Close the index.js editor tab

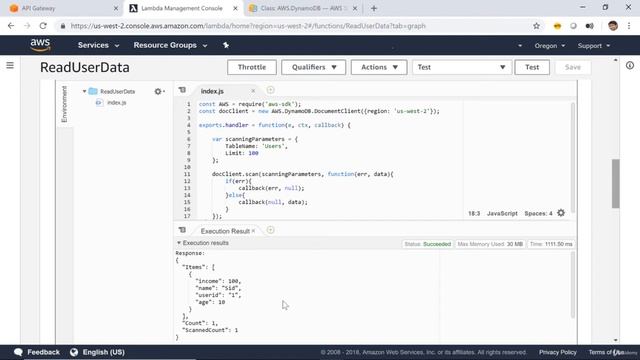tap(253, 91)
